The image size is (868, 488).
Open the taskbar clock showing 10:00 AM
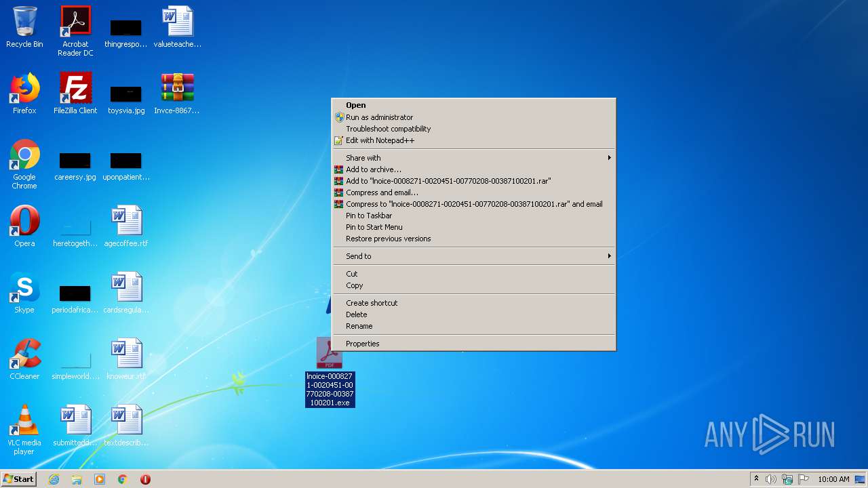[833, 479]
